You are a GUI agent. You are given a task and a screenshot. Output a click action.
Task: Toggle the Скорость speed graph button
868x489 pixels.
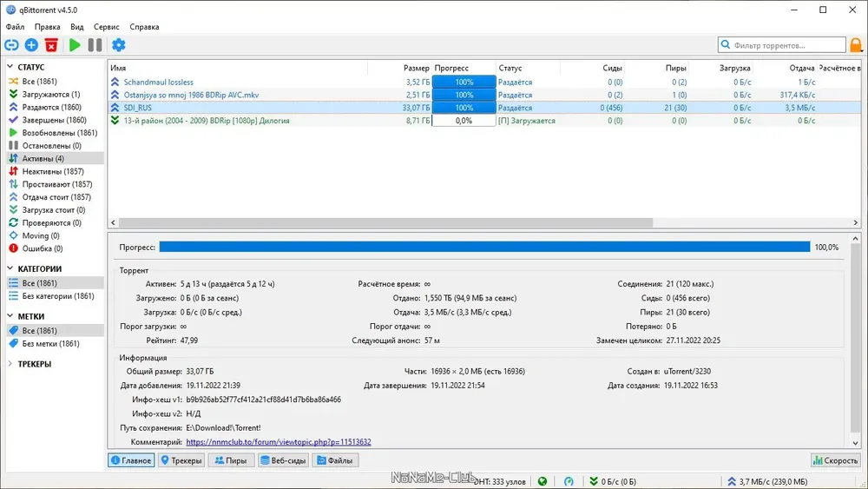[x=835, y=460]
